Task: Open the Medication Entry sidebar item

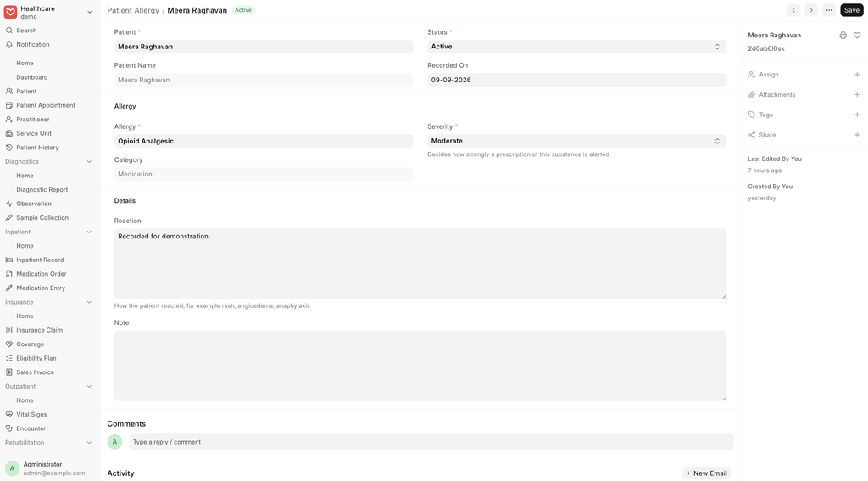Action: pyautogui.click(x=41, y=288)
